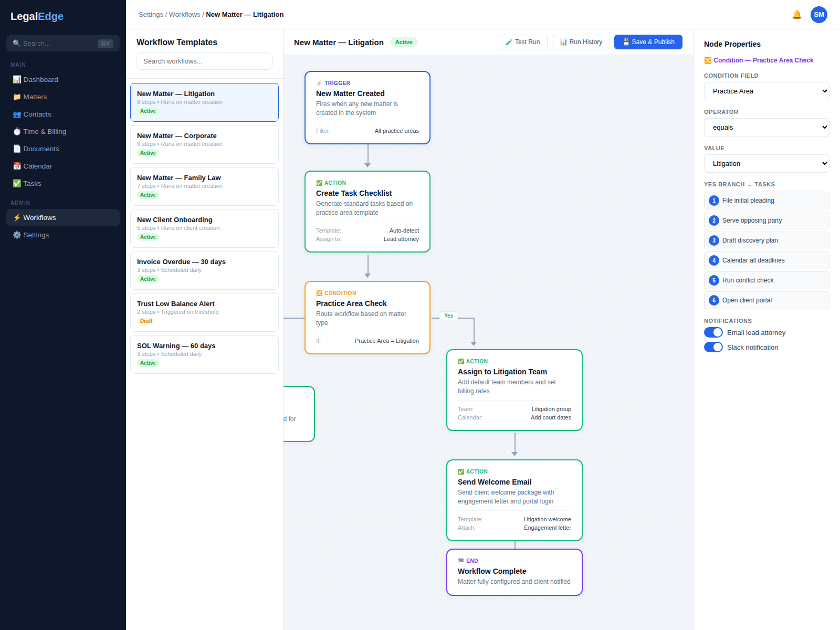
Task: Toggle Email lead attorney notification
Action: (x=713, y=333)
